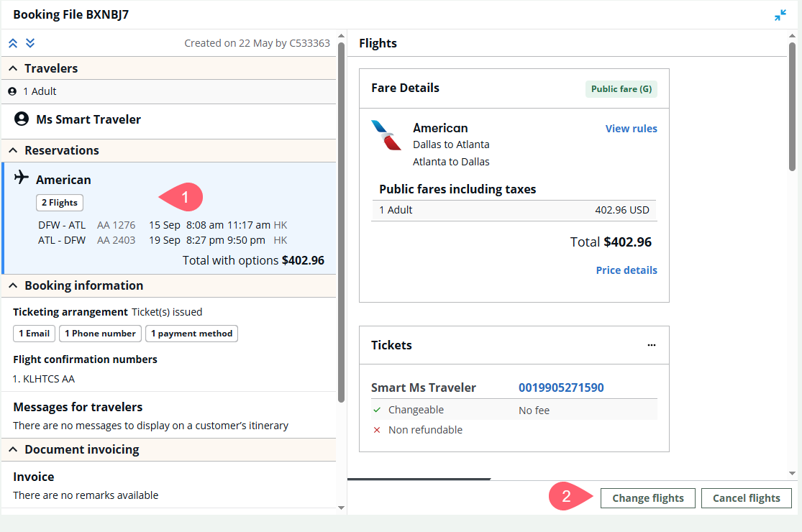The width and height of the screenshot is (802, 532).
Task: Click the American reservation heading
Action: pyautogui.click(x=63, y=180)
